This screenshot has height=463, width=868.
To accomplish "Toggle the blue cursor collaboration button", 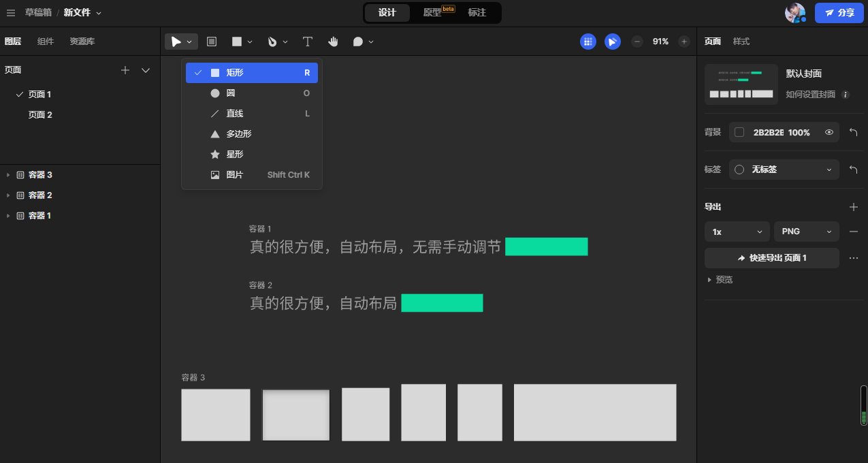I will coord(613,42).
